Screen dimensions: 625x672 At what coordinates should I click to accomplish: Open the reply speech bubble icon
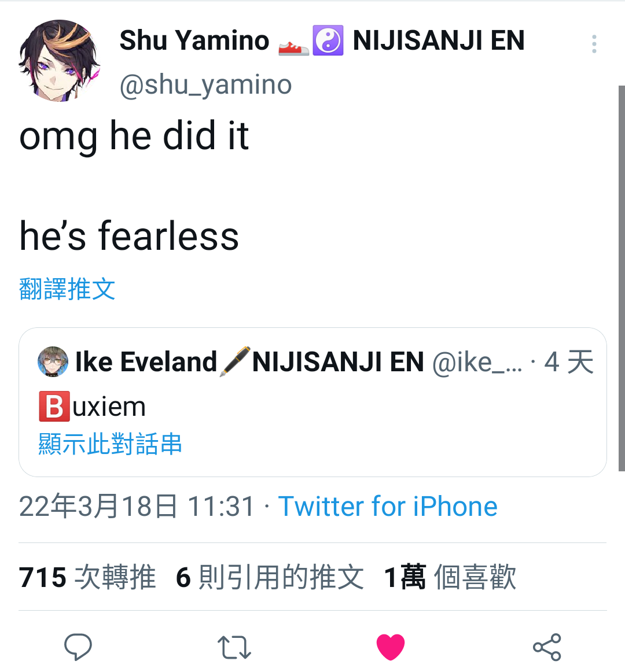tap(78, 647)
